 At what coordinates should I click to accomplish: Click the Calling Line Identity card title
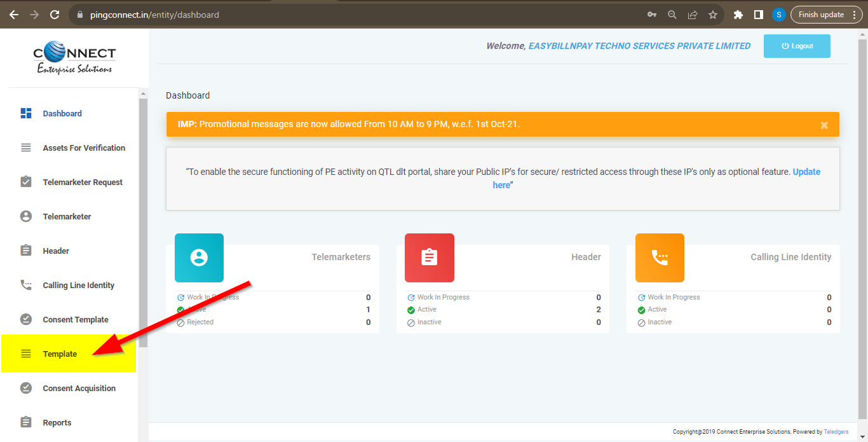point(790,257)
